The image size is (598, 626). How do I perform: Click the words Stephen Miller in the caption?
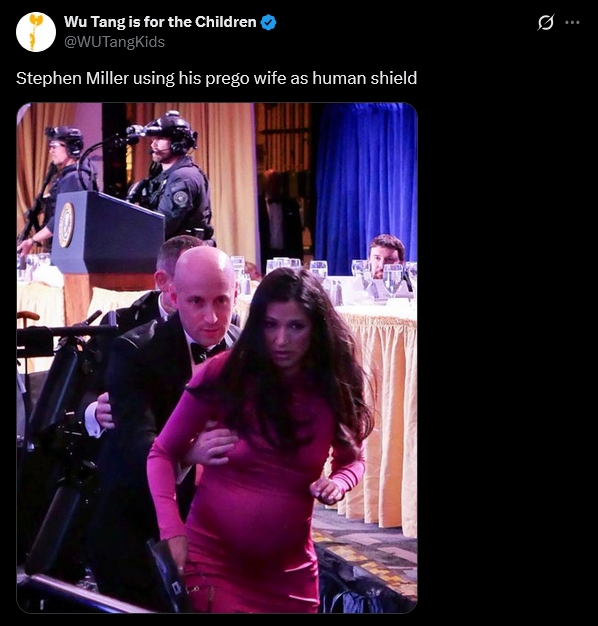(x=72, y=78)
